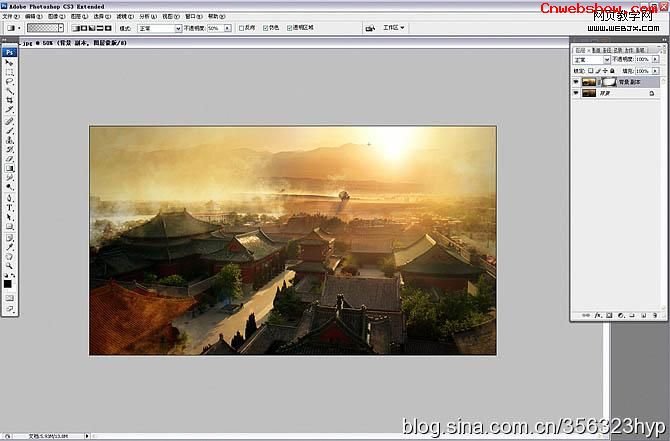Select the Eraser tool

(9, 159)
